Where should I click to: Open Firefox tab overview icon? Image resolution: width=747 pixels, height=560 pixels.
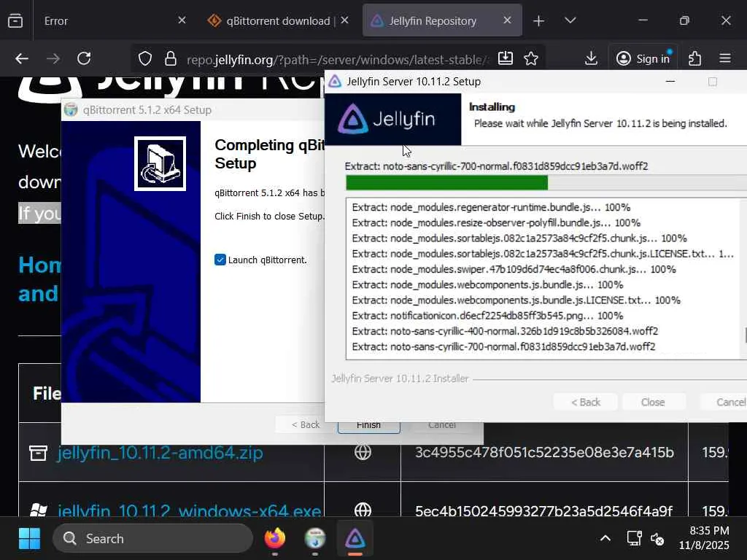click(x=15, y=21)
